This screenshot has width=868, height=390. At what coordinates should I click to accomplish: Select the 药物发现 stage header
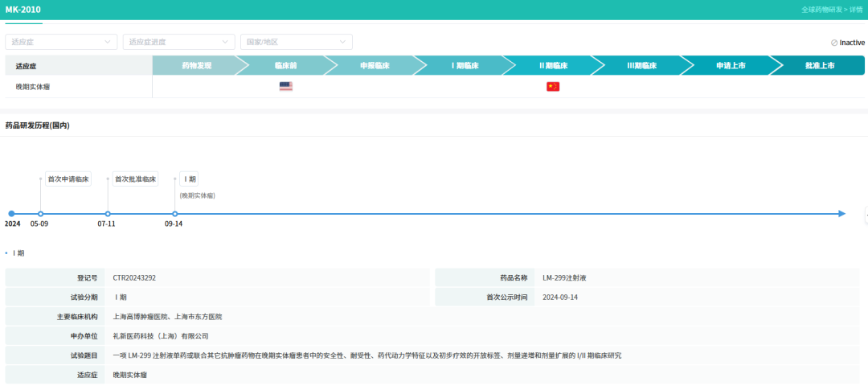coord(196,65)
